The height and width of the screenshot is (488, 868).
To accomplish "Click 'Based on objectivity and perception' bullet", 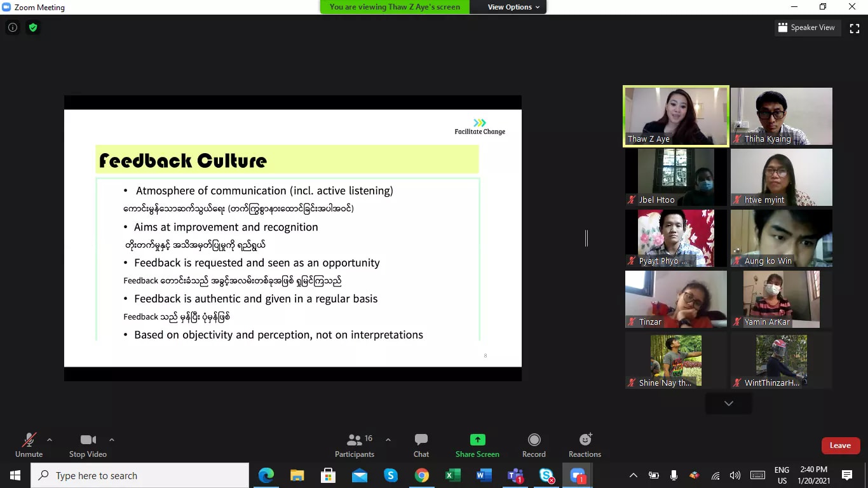I will coord(278,335).
